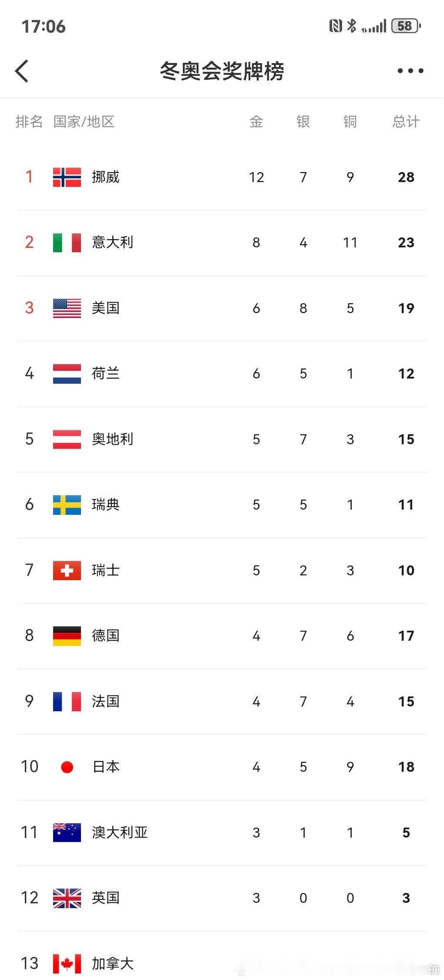Tap the Norway flag icon
Image resolution: width=444 pixels, height=980 pixels.
point(67,177)
